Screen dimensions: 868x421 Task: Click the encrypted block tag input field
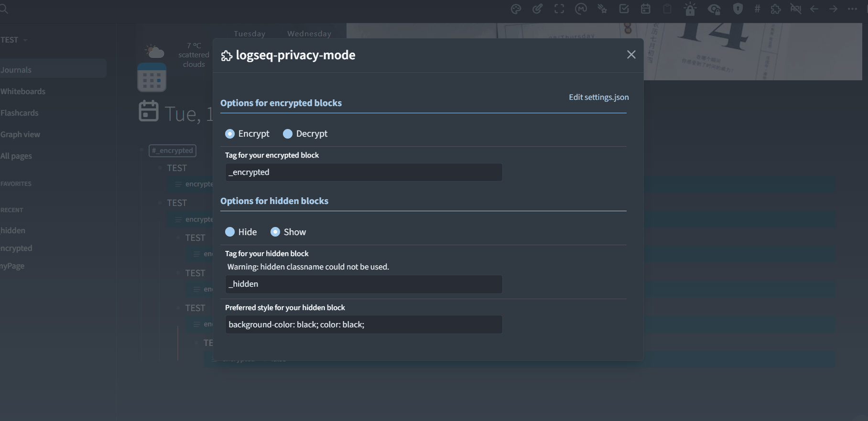click(x=364, y=172)
